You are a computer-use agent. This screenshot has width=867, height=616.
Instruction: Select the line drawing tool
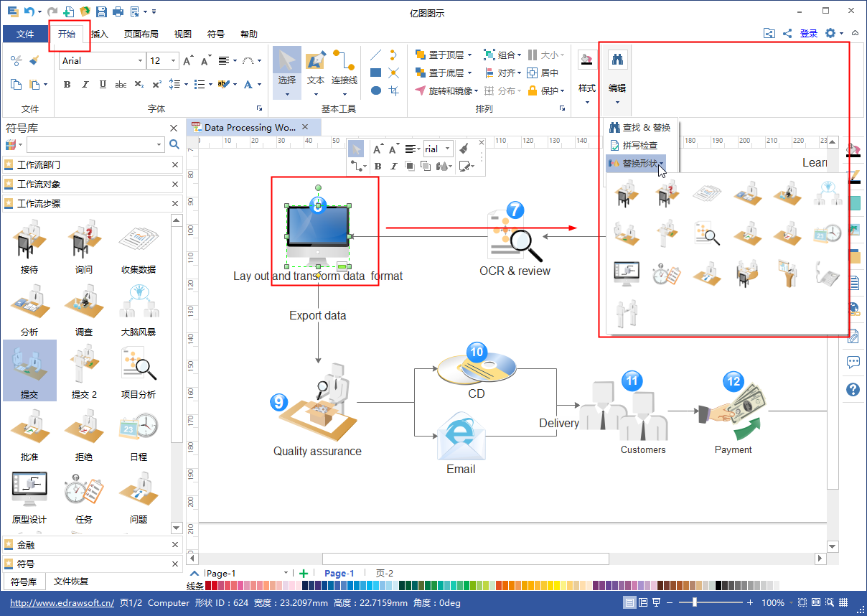375,55
